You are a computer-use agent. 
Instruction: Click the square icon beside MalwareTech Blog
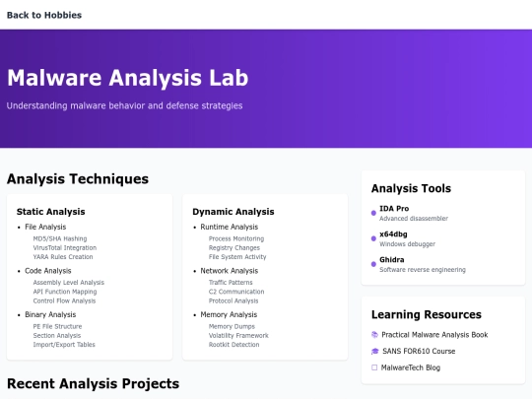[374, 367]
